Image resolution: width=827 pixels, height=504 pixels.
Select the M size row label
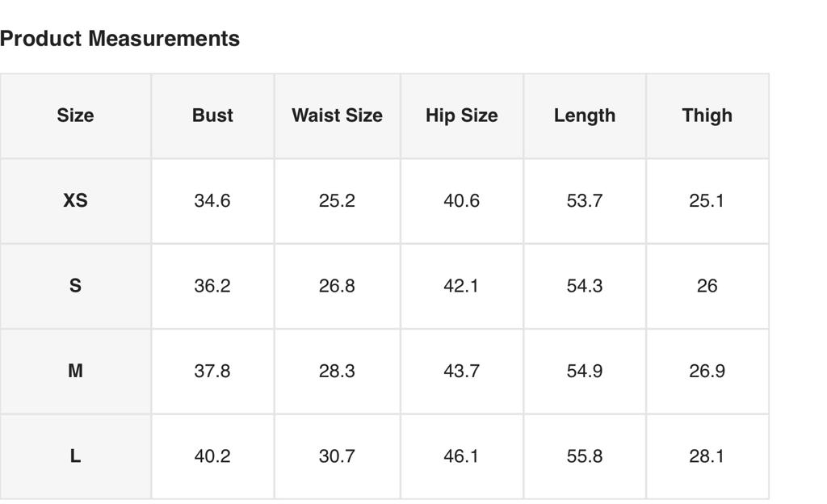75,371
